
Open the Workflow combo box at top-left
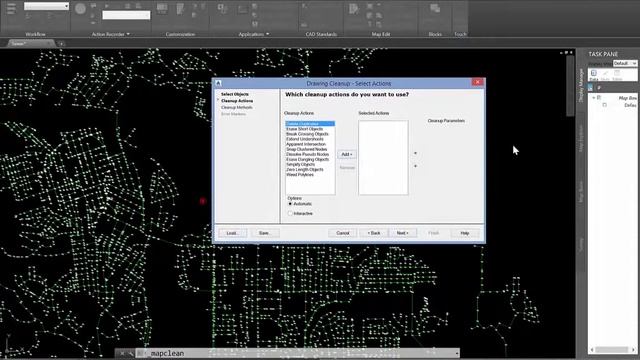[x=46, y=6]
